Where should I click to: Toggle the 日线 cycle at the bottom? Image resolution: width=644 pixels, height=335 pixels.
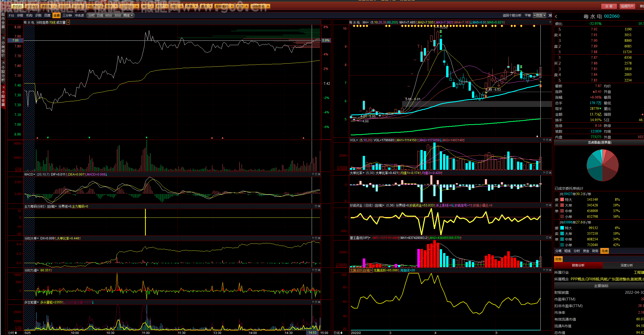coord(338,333)
